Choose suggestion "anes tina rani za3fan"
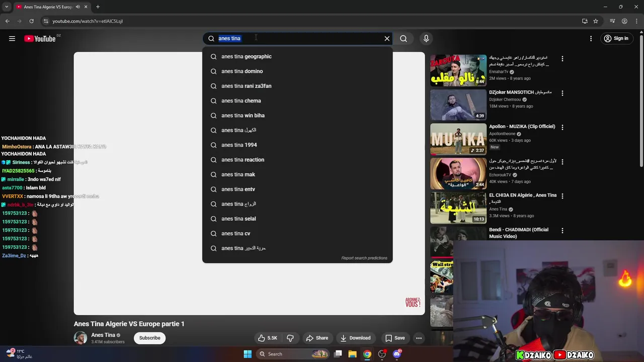The image size is (644, 362). (x=297, y=86)
